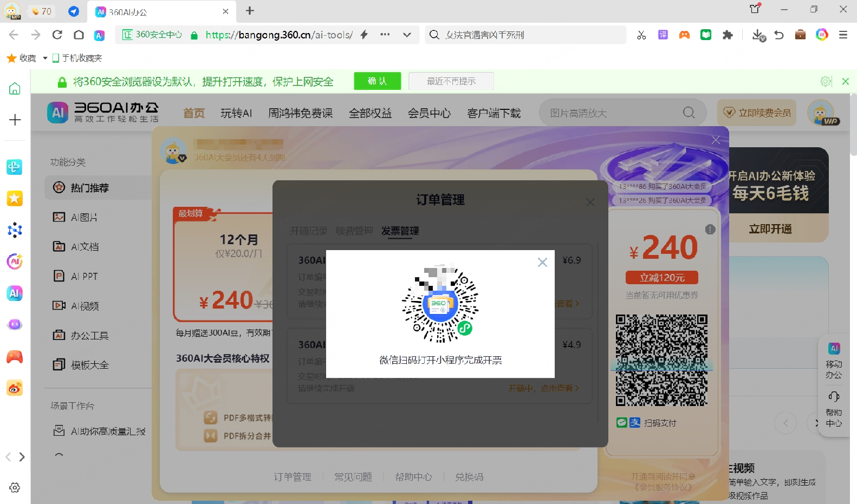Open the 手机收藏夹 bookmark folder
Viewport: 857px width, 504px height.
coord(77,58)
